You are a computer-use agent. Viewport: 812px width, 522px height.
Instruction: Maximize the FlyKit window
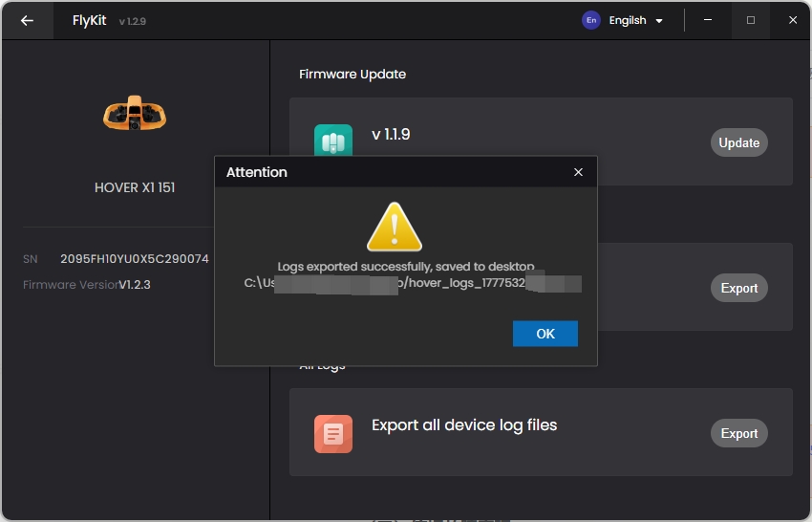pyautogui.click(x=750, y=20)
